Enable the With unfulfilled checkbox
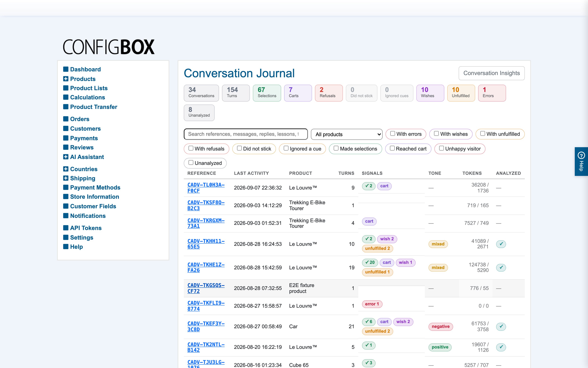The image size is (588, 368). pos(483,133)
